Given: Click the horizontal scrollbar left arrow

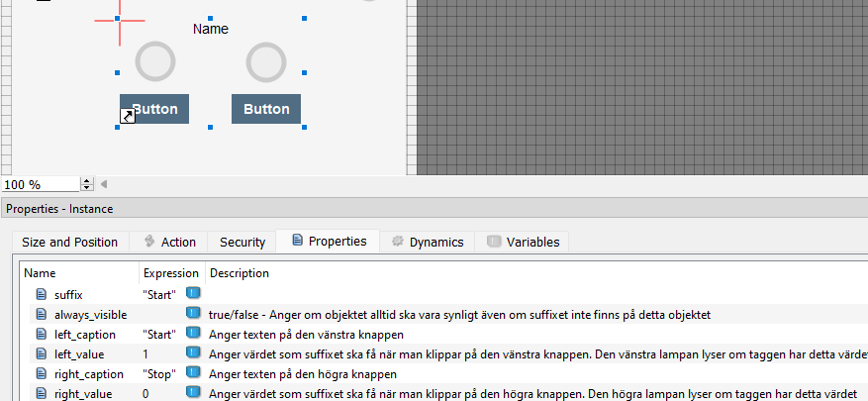Looking at the screenshot, I should click(x=104, y=184).
